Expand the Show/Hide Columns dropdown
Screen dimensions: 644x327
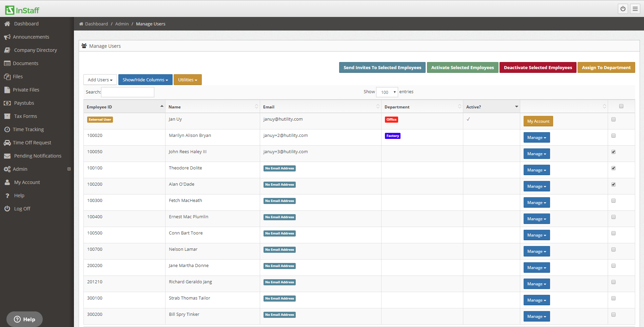[145, 79]
